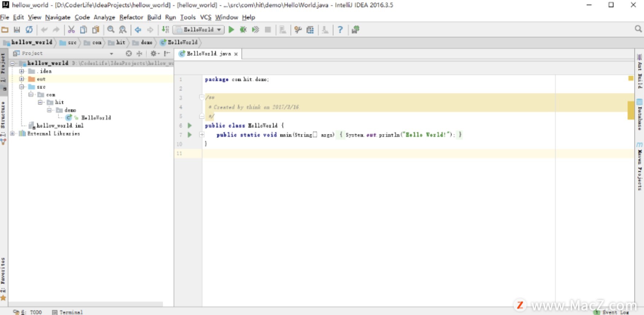Expand the .idea folder node

(21, 71)
